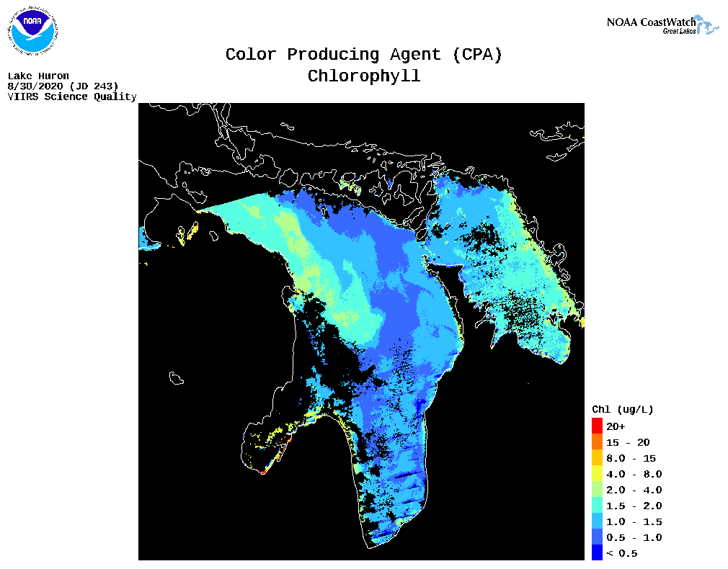Select the medium blue 0.5 - 1.0 swatch
The width and height of the screenshot is (728, 569).
(x=597, y=537)
